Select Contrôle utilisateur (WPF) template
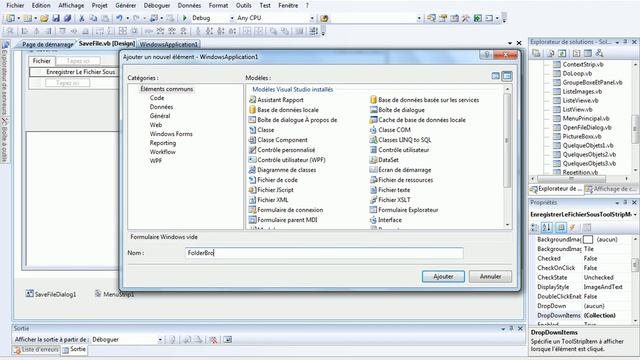The width and height of the screenshot is (640, 360). pos(287,160)
